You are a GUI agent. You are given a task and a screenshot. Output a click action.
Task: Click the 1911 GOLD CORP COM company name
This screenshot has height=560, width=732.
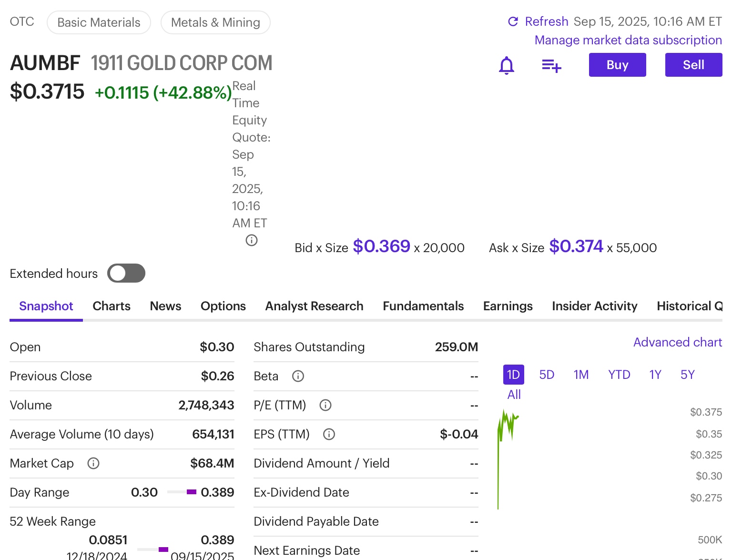click(182, 63)
